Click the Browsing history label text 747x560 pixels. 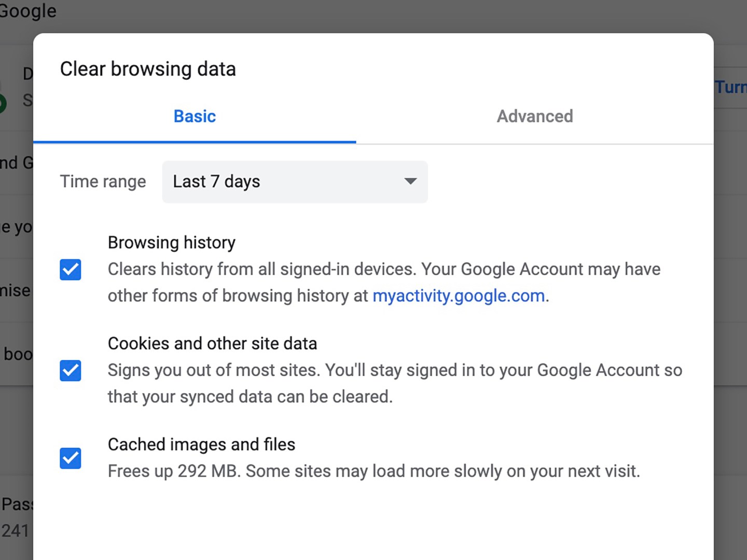pos(171,242)
